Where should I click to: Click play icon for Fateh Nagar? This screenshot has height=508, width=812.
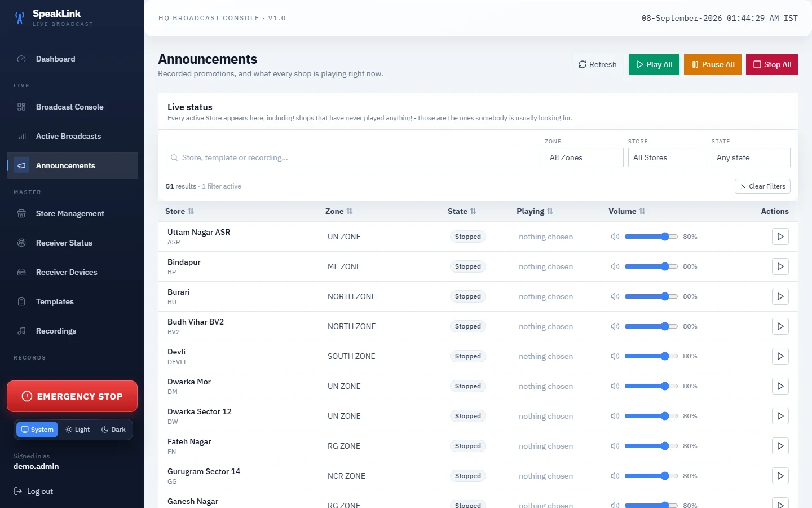780,446
